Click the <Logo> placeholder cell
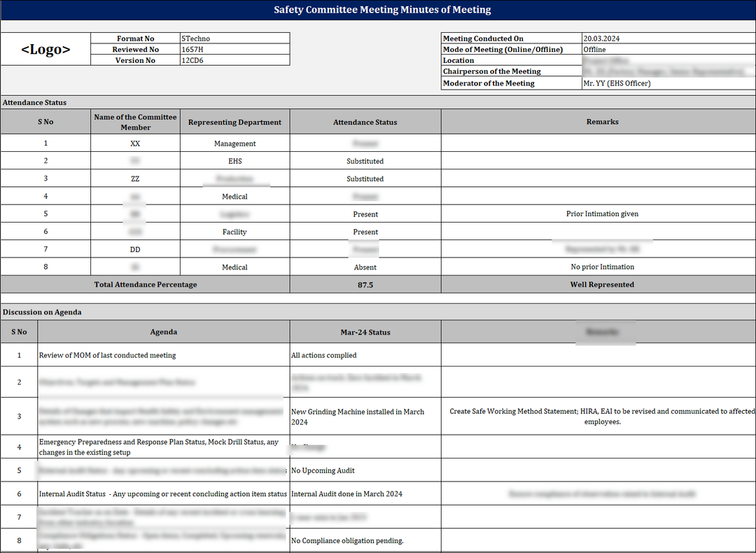This screenshot has width=756, height=553. [x=45, y=49]
